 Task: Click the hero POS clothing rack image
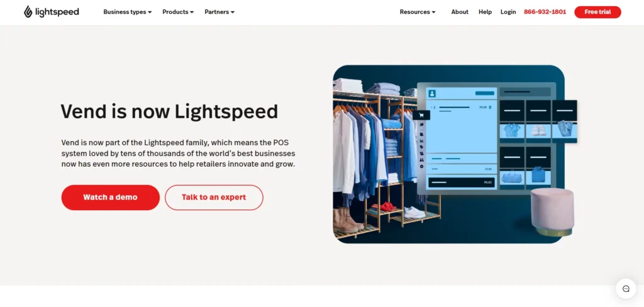pos(455,154)
